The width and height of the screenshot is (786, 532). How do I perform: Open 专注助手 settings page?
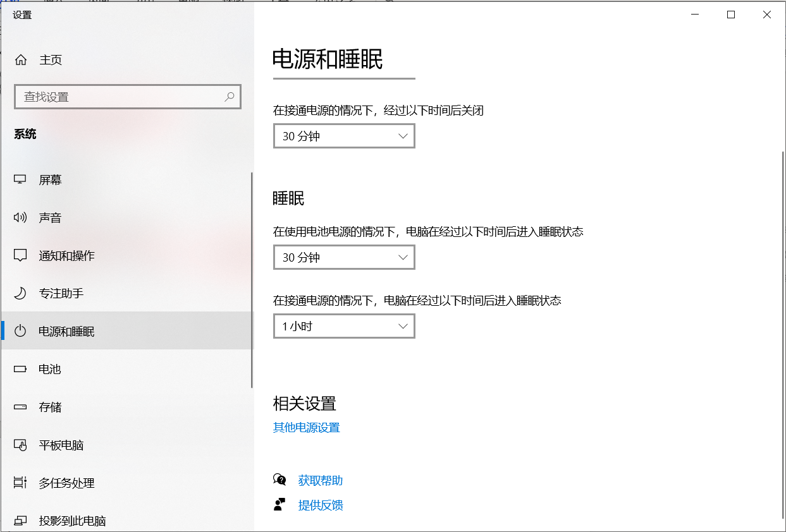(126, 294)
